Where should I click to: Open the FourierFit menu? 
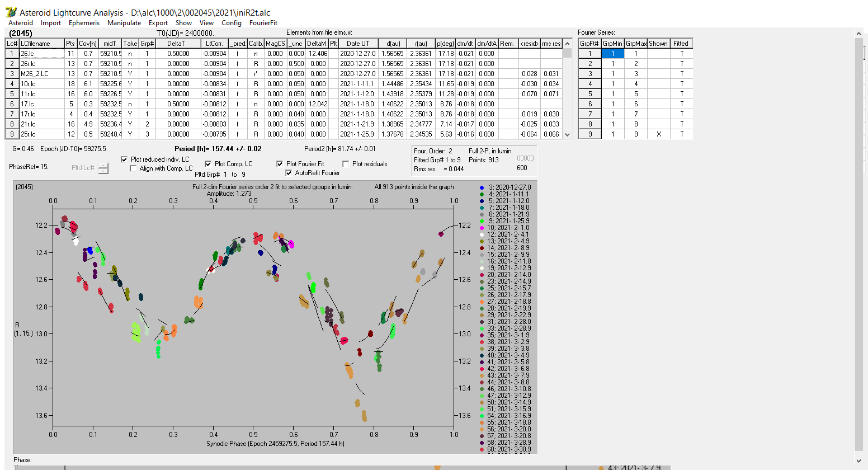263,23
